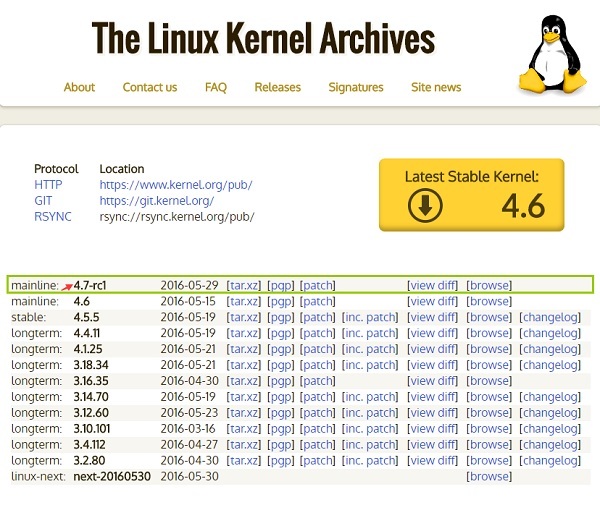Open the Contact us page
The height and width of the screenshot is (505, 600).
click(x=150, y=87)
